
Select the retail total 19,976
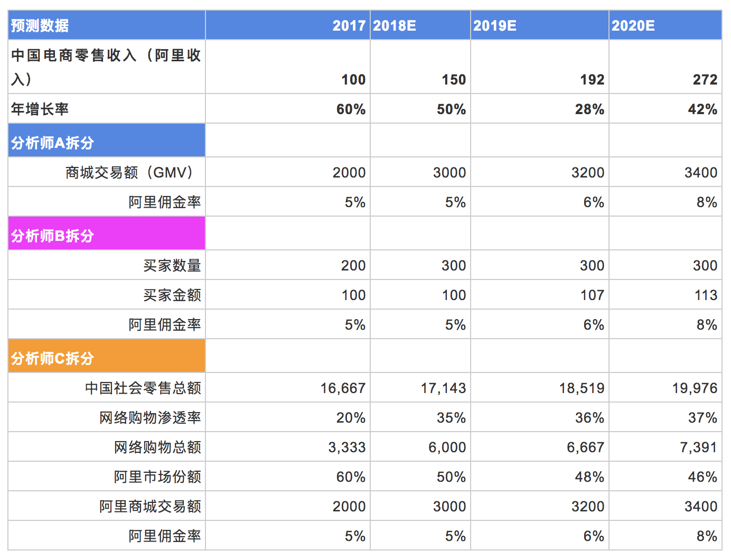tap(695, 388)
